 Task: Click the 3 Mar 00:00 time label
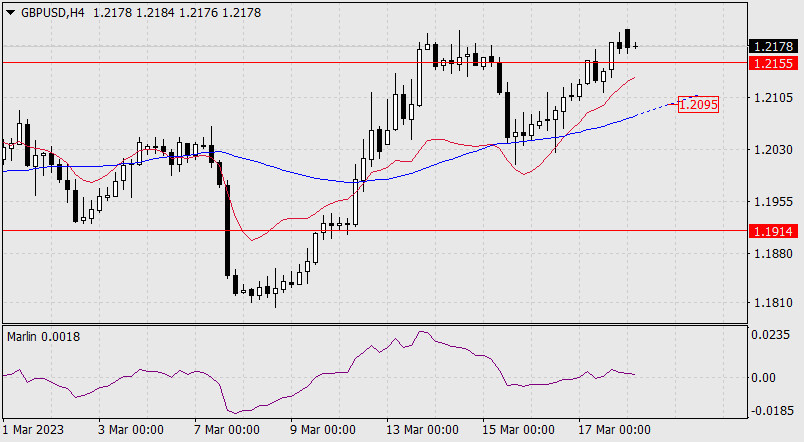click(130, 430)
